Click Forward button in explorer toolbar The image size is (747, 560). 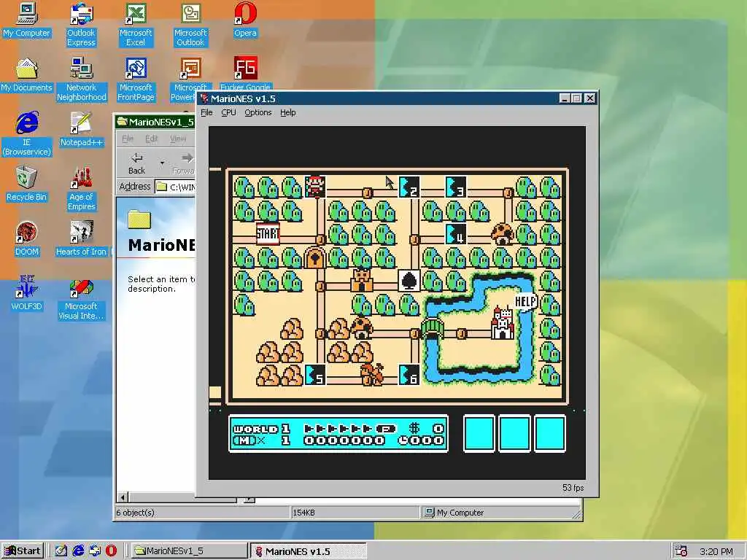click(183, 163)
